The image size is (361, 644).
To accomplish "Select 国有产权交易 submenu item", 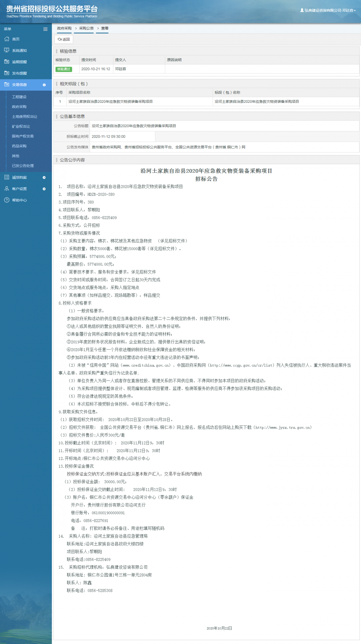I will coord(23,136).
